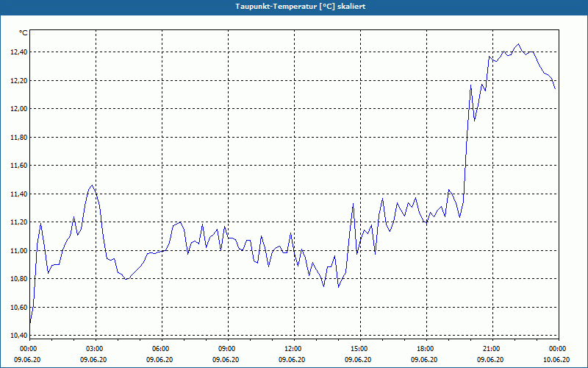Click the '°C' unit label on the y-axis
588x368 pixels.
point(24,33)
